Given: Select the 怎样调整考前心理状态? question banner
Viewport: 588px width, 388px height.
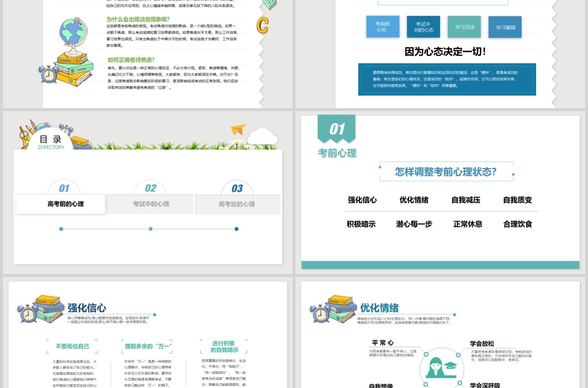Looking at the screenshot, I should pyautogui.click(x=446, y=172).
